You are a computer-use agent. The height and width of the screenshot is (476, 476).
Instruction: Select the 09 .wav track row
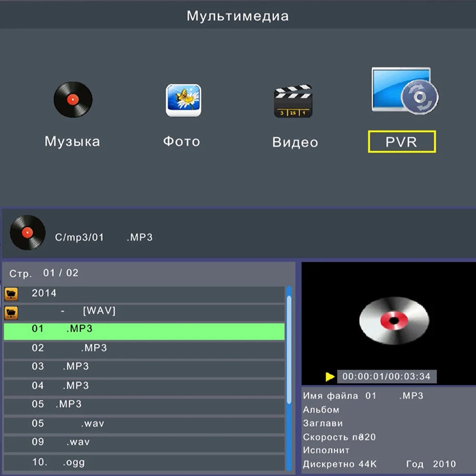(x=144, y=445)
